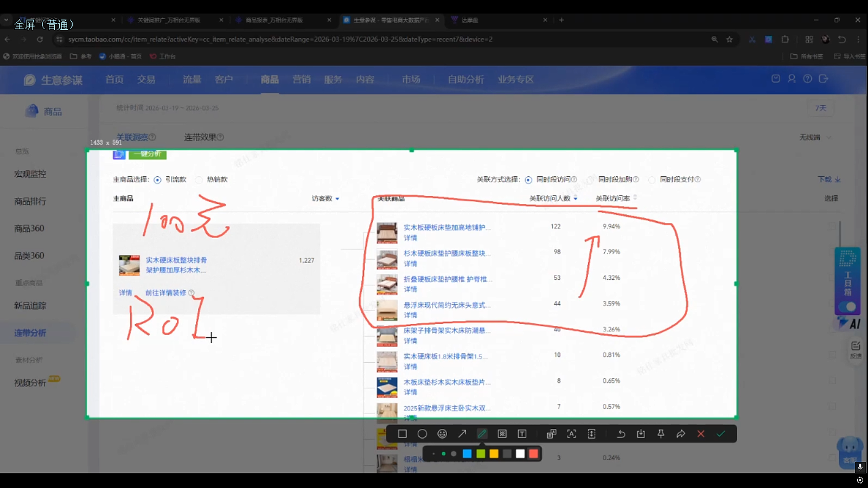Pin the screenshot to screen
Image resolution: width=868 pixels, height=488 pixels.
click(x=661, y=434)
